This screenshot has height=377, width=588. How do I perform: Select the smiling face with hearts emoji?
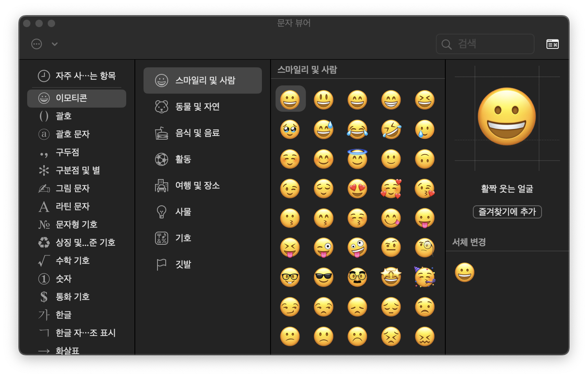point(391,188)
